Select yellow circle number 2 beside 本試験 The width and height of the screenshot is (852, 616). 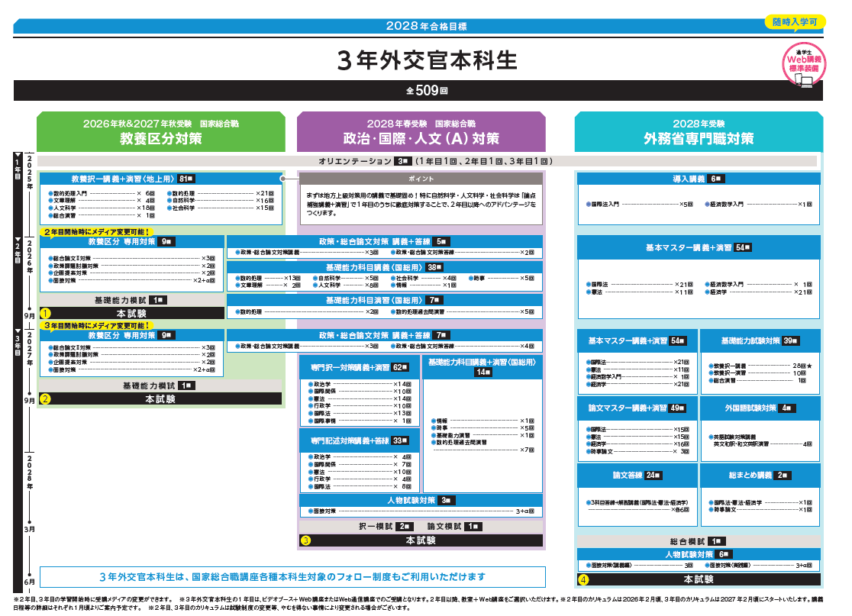pyautogui.click(x=46, y=398)
